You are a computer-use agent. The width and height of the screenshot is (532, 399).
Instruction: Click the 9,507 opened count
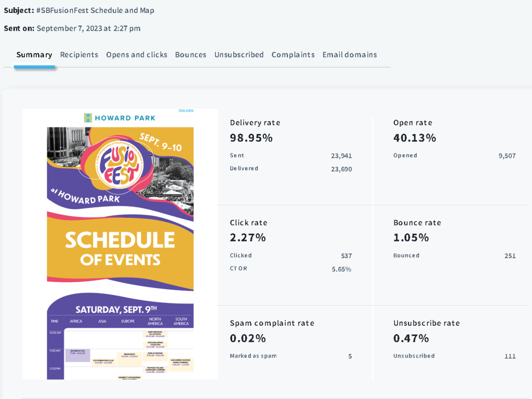click(x=507, y=156)
